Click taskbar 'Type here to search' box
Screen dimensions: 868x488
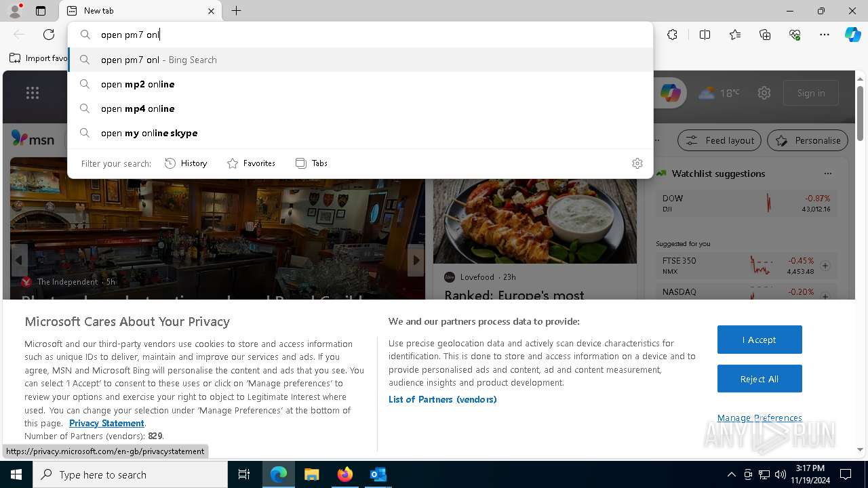(x=130, y=474)
